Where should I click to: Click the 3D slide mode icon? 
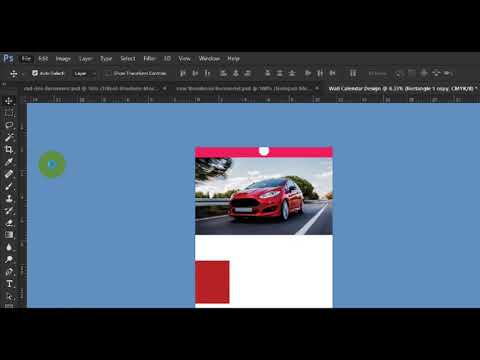(436, 73)
